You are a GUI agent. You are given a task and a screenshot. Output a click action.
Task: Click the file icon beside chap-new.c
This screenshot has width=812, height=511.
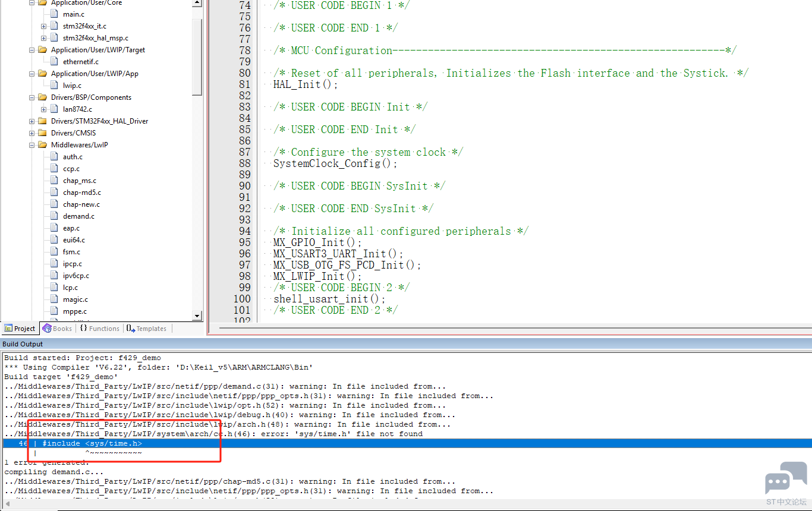(x=55, y=204)
